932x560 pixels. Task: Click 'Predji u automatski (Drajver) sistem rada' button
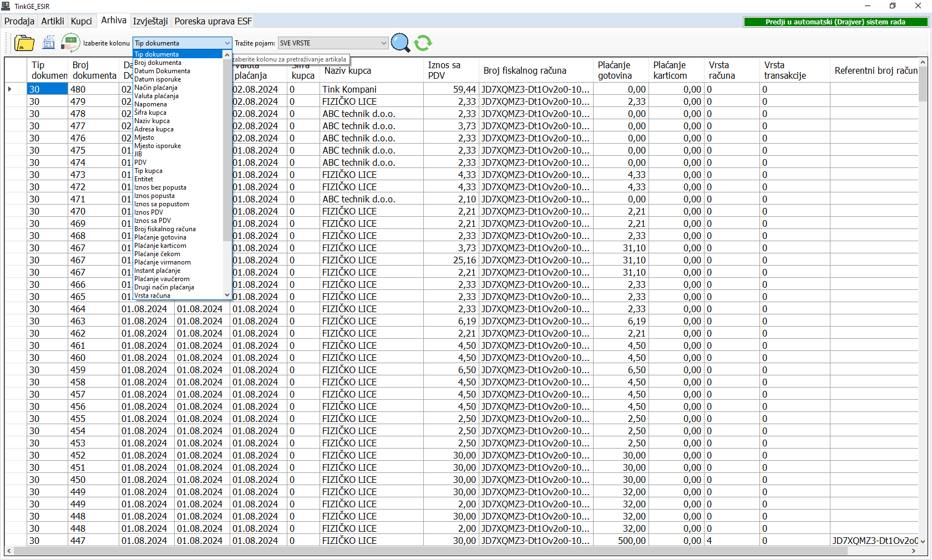tap(835, 22)
